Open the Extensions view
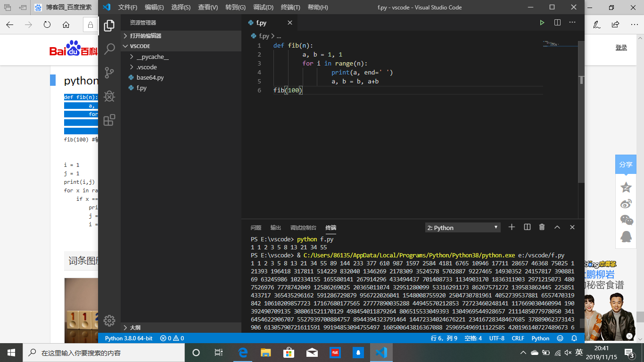The height and width of the screenshot is (362, 644). tap(109, 120)
